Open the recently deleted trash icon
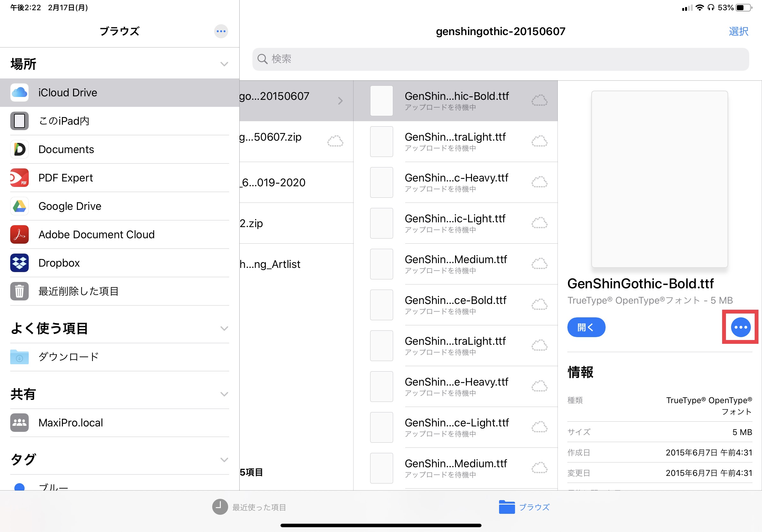The image size is (762, 532). [x=19, y=291]
